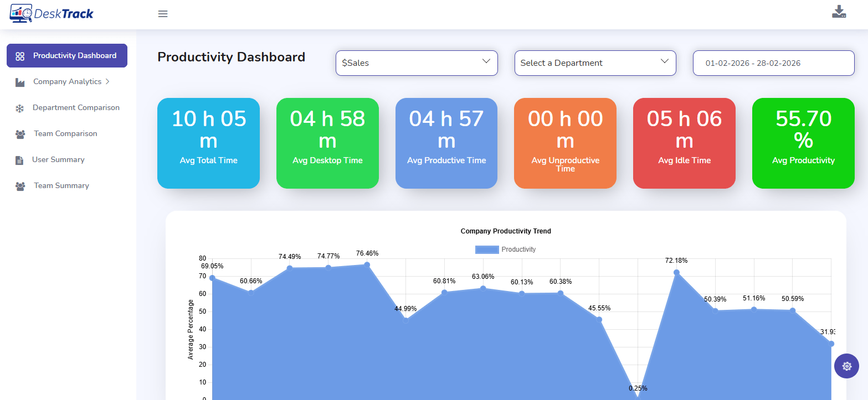Click the Department Comparison snowflake icon
Screen dimensions: 868x400
click(x=19, y=108)
